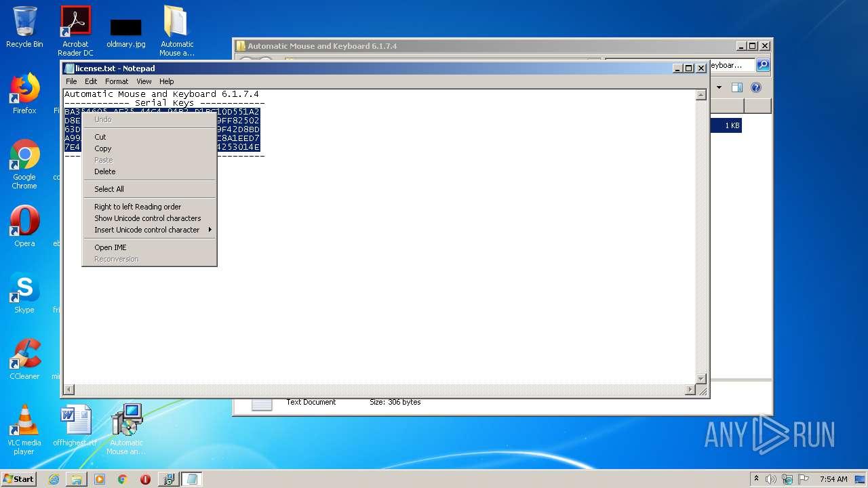
Task: Open Notepad Format menu
Action: click(x=117, y=81)
